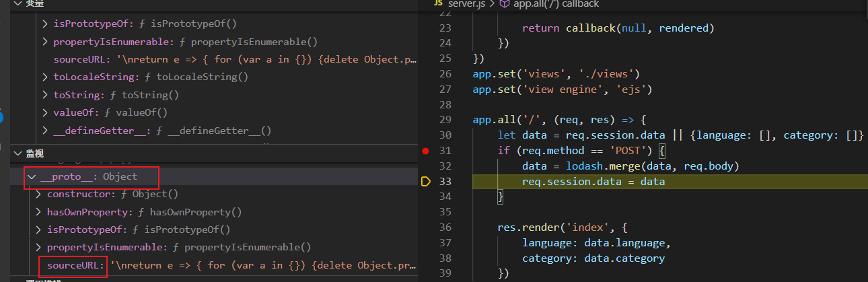Collapse the 监视 section header
The width and height of the screenshot is (868, 282).
(x=17, y=154)
